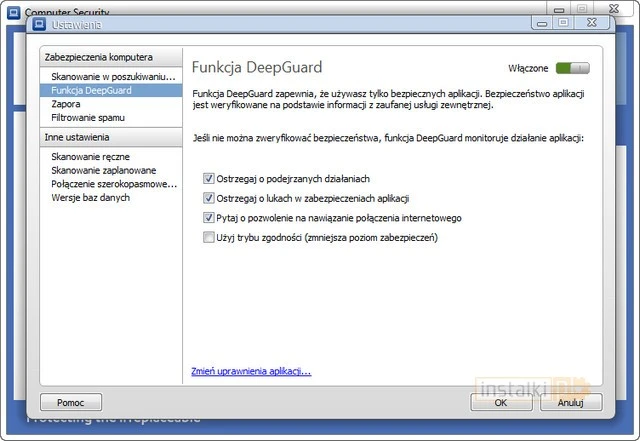Toggle the DeepGuard Włączone switch
Viewport: 640px width, 441px height.
point(573,68)
